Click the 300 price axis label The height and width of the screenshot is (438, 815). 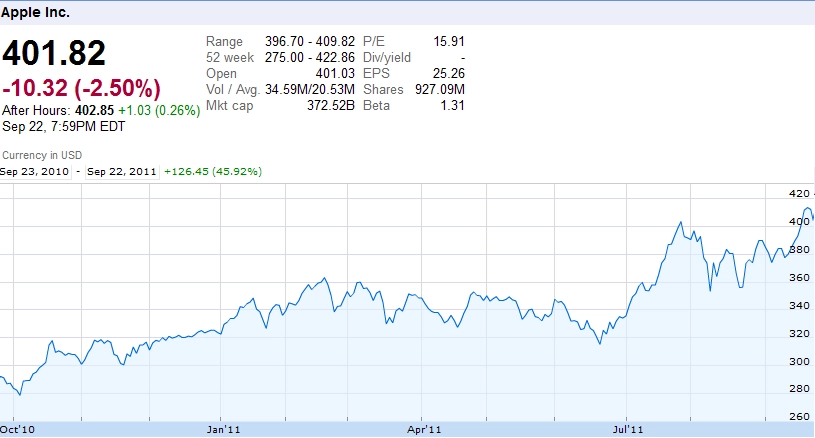[799, 361]
